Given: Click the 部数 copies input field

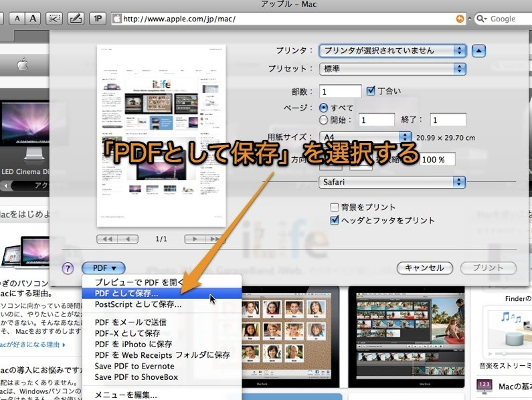Looking at the screenshot, I should click(341, 92).
